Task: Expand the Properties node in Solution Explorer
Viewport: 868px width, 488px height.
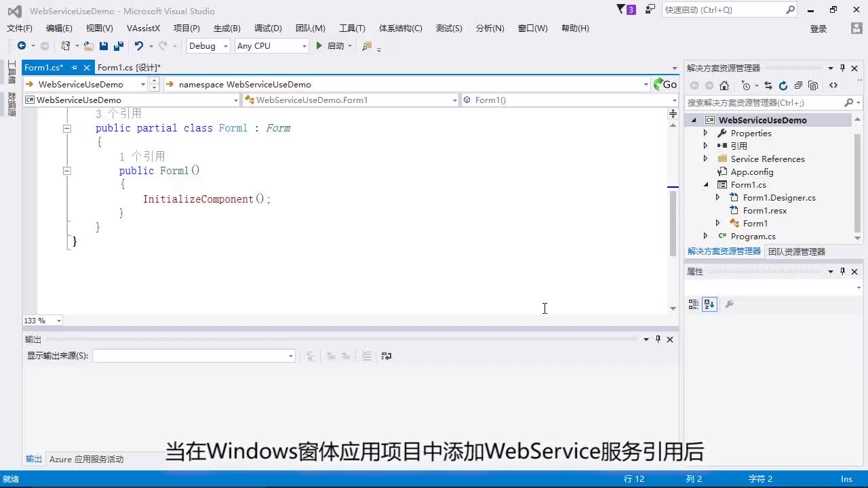Action: [x=705, y=133]
